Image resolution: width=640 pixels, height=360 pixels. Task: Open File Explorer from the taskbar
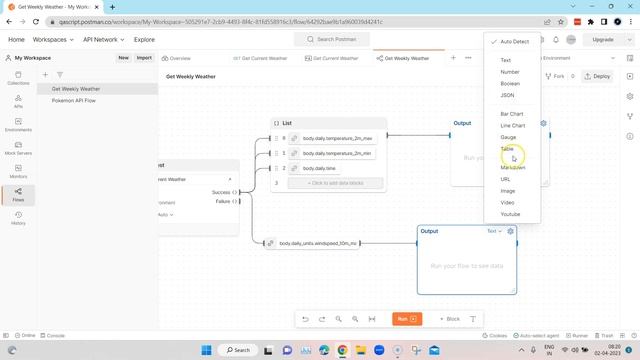click(x=361, y=350)
